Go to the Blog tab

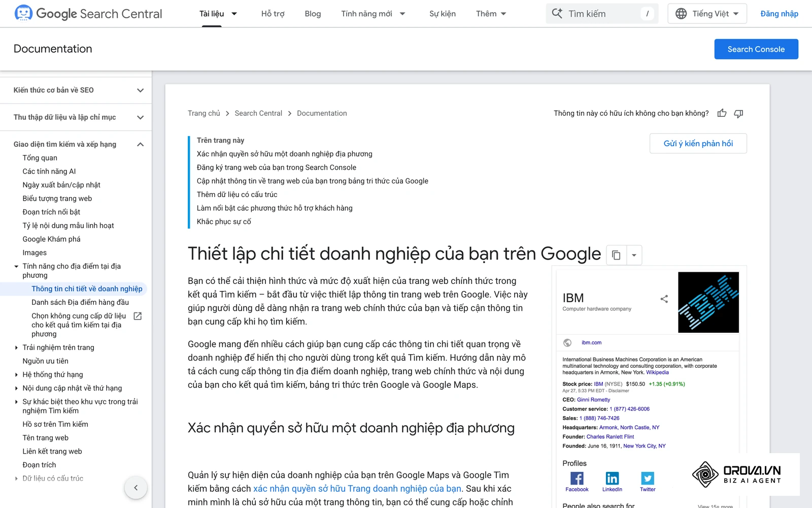313,14
